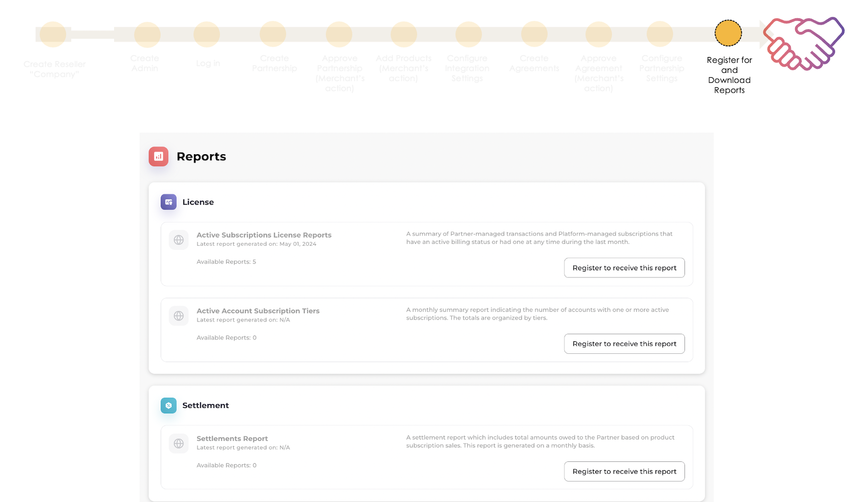Viewport: 868px width, 502px height.
Task: Click the Reports red chart icon
Action: tap(158, 157)
